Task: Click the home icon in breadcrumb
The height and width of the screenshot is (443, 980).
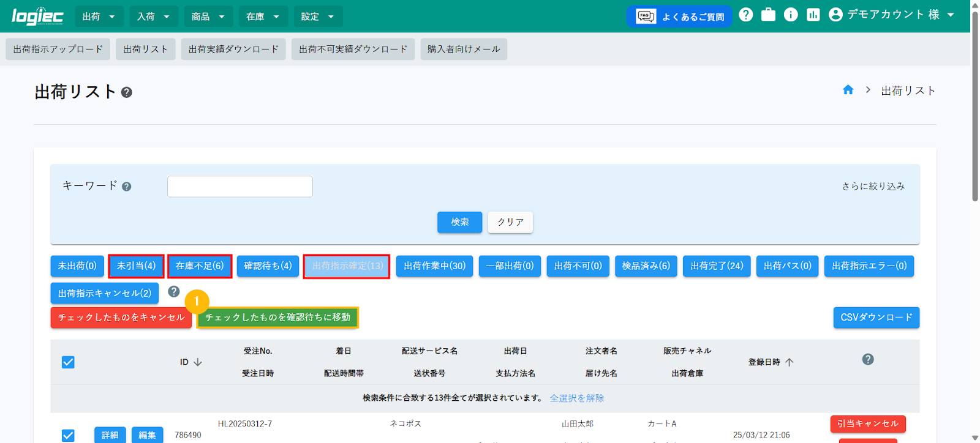Action: pos(848,91)
